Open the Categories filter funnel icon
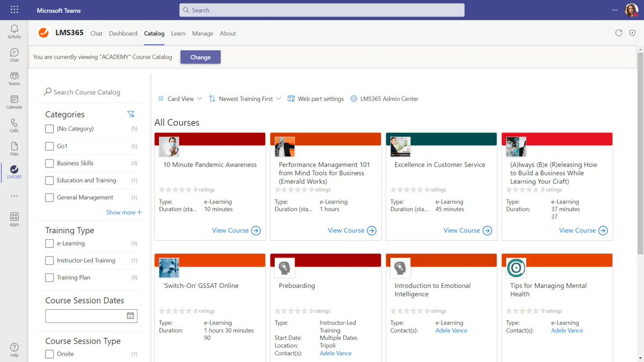Viewport: 644px width, 362px height. pos(131,114)
